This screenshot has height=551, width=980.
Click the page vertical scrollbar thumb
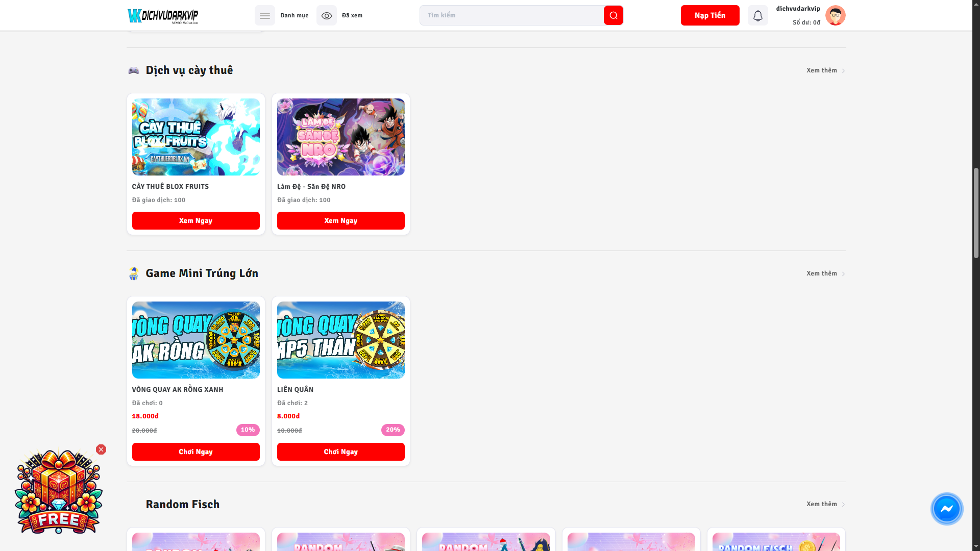click(976, 213)
